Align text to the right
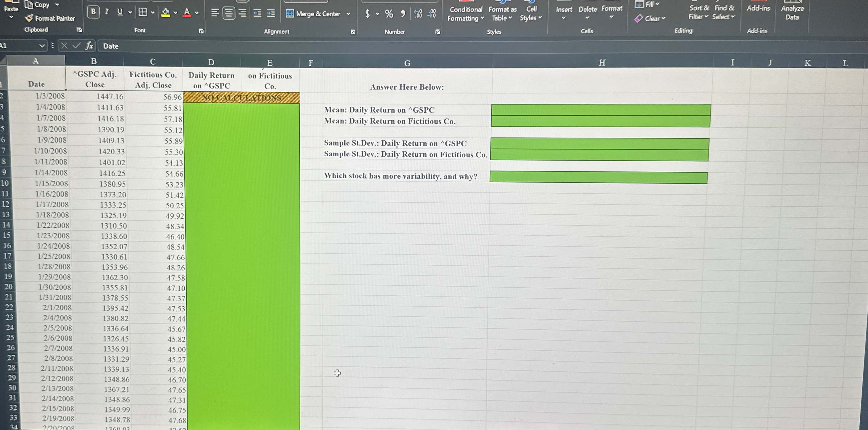 tap(242, 13)
